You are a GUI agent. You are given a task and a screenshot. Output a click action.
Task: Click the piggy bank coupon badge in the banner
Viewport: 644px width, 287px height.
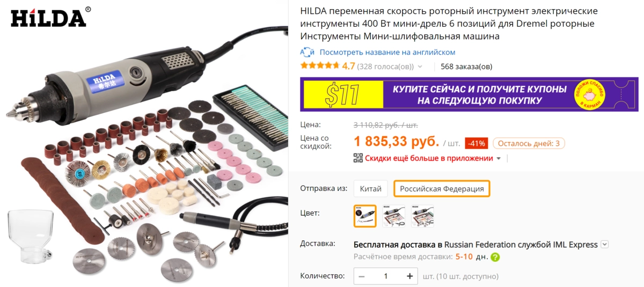(590, 94)
